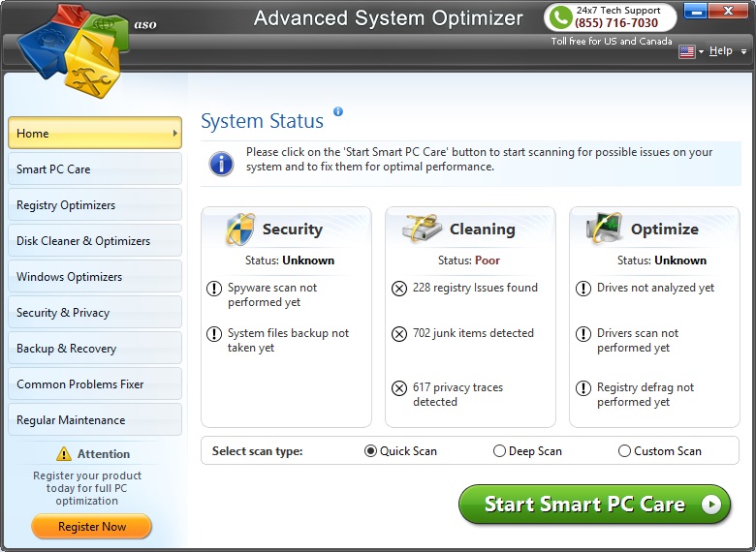
Task: Open Smart PC Care in the sidebar
Action: pos(95,169)
